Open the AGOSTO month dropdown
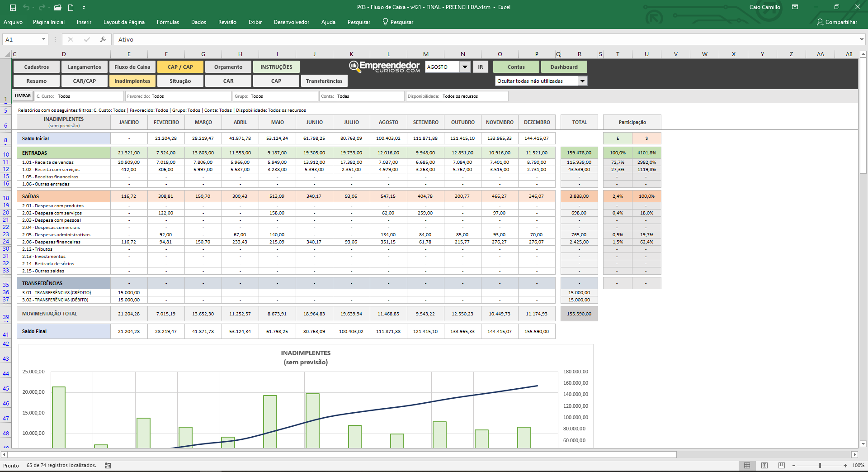Image resolution: width=868 pixels, height=472 pixels. coord(465,67)
